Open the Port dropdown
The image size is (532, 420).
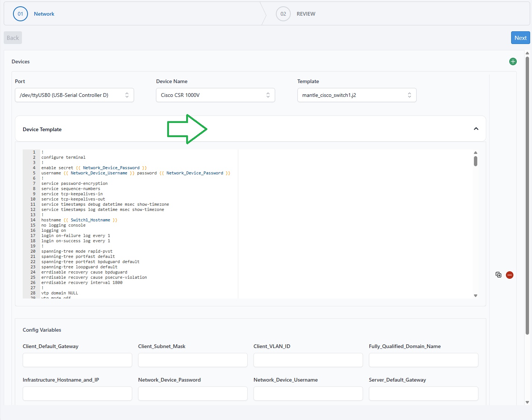74,95
